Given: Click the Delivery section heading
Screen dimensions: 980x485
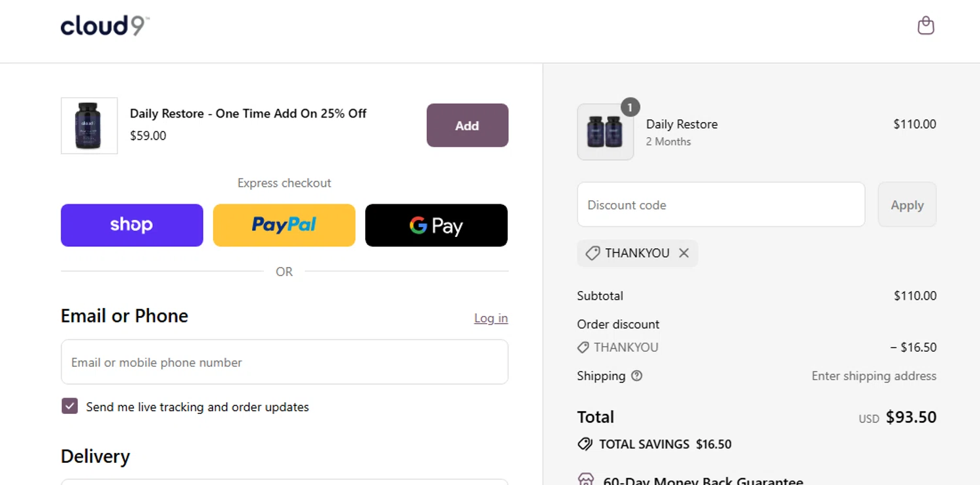Looking at the screenshot, I should 95,456.
